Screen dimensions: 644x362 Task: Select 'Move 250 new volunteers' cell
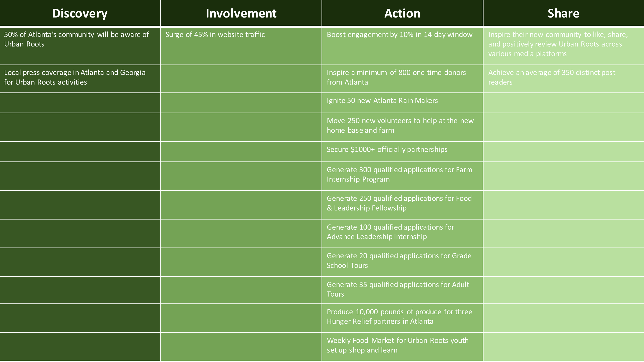[402, 127]
